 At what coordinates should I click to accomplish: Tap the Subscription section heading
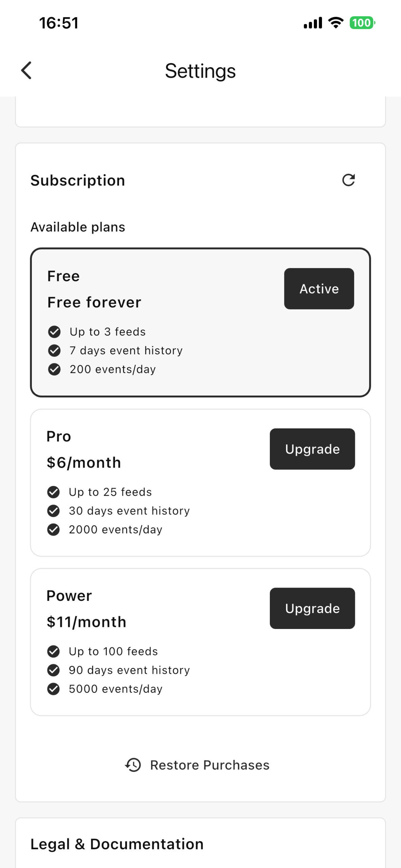coord(78,180)
